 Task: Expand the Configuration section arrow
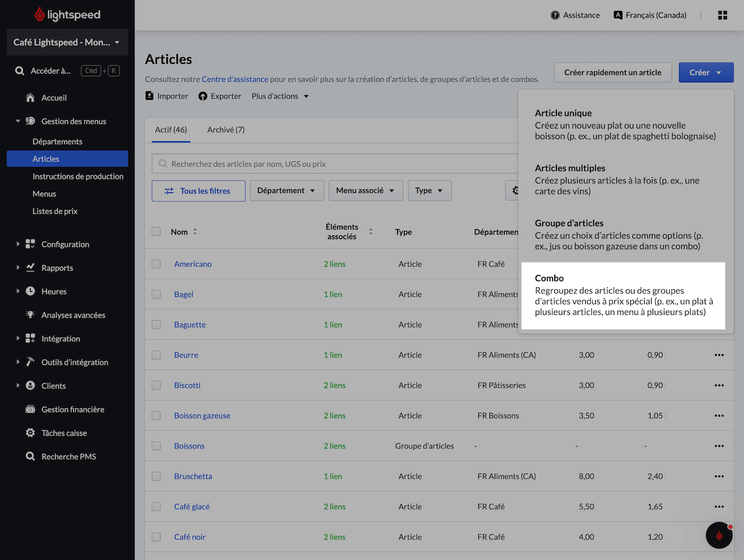18,244
